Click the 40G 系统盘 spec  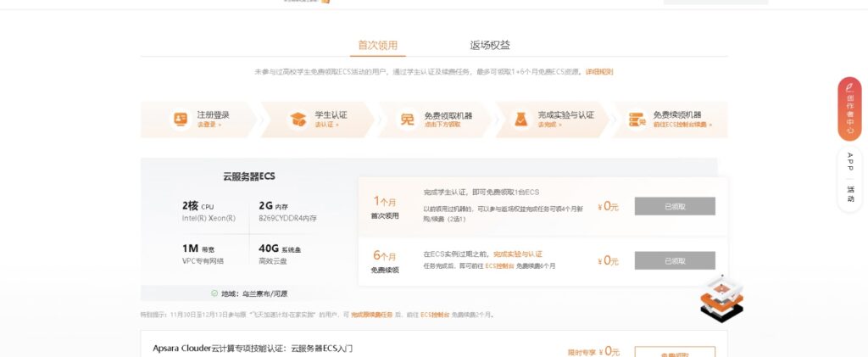pyautogui.click(x=280, y=248)
